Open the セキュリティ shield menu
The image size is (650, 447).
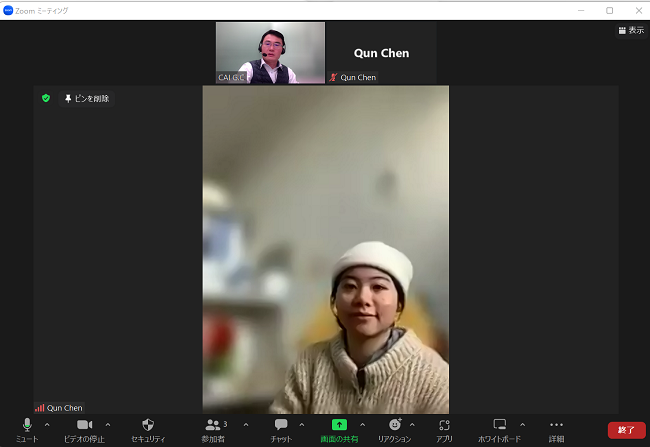click(148, 430)
